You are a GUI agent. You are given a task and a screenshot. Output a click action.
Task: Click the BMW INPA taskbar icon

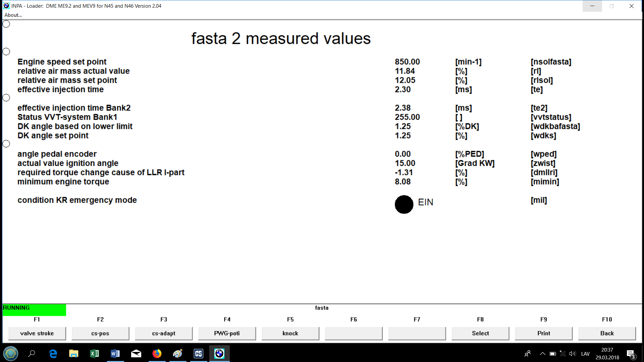pos(219,354)
